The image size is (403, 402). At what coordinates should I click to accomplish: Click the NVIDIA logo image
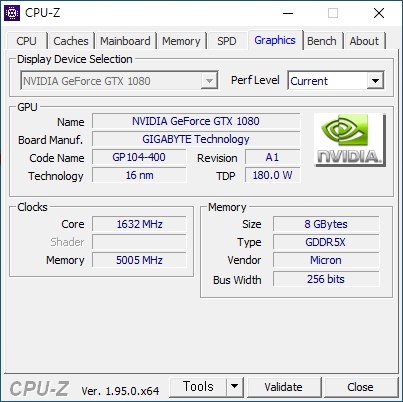click(x=350, y=140)
